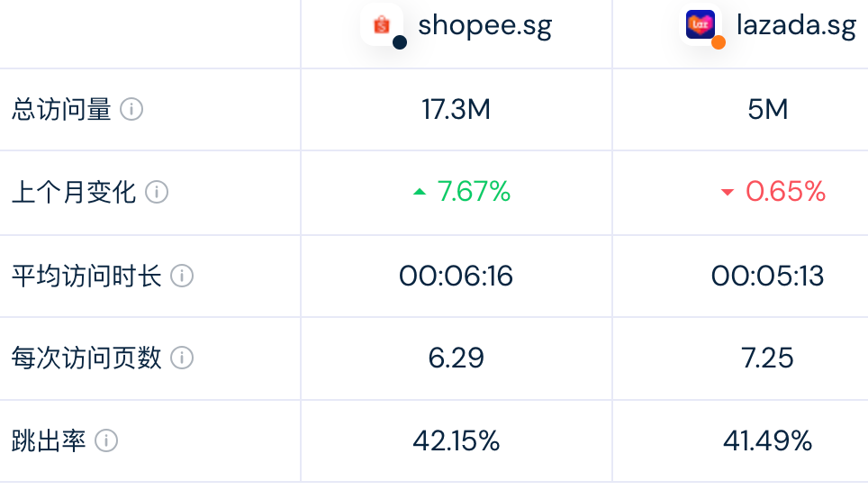Click info icon beside 上个月变化
Screen dimensions: 868x490
pos(157,192)
